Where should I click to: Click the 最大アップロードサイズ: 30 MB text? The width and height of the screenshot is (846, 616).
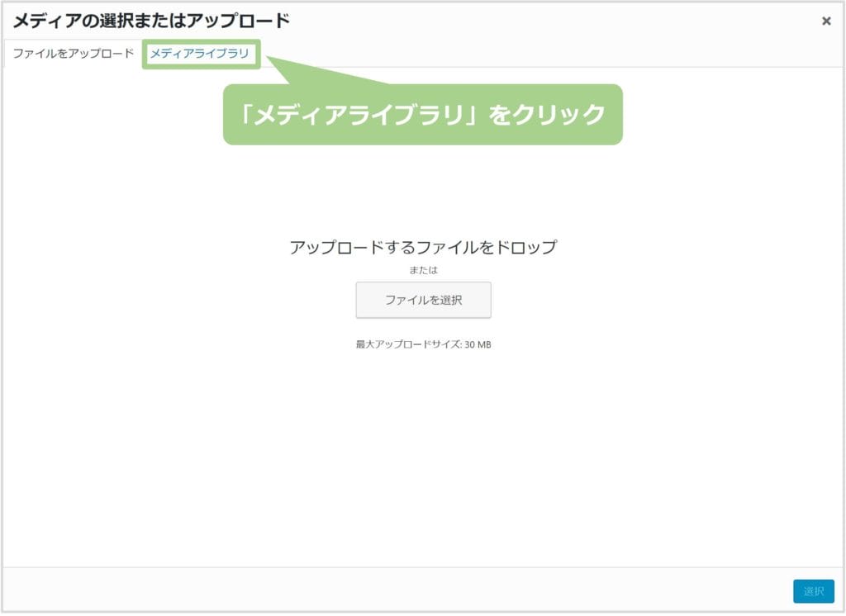coord(423,344)
